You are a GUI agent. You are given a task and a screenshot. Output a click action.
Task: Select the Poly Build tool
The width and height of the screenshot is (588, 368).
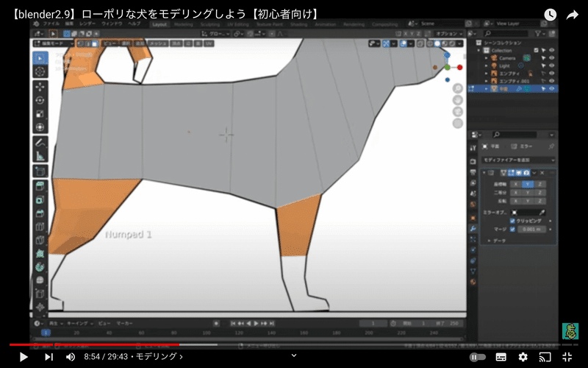(x=40, y=254)
